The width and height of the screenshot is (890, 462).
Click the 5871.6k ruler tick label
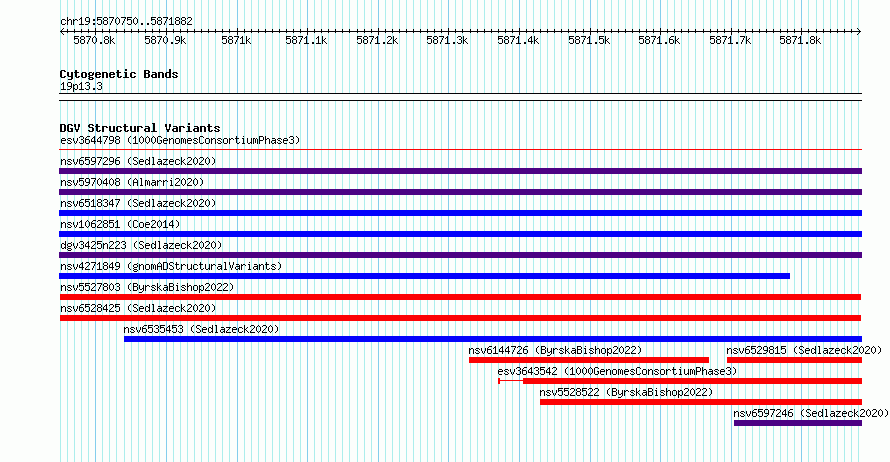659,40
